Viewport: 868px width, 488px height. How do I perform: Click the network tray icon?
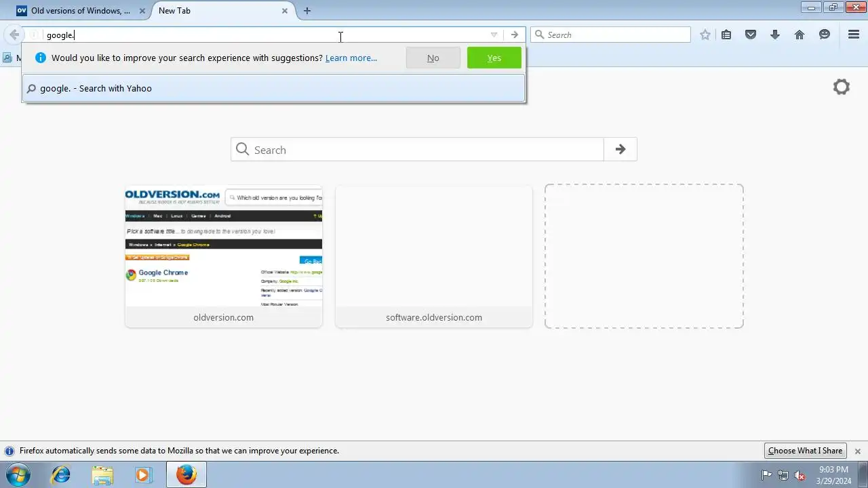(x=783, y=475)
